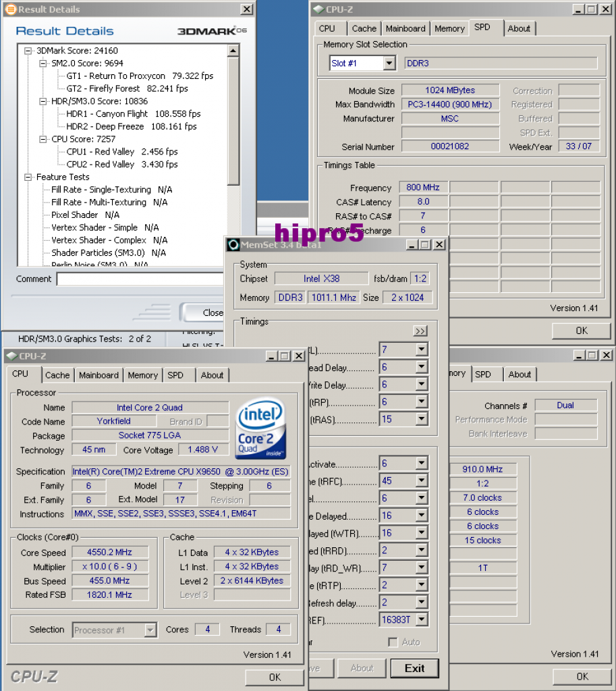This screenshot has height=691, width=616.
Task: Click the 4550.2 MHz Core Speed value
Action: click(x=110, y=552)
